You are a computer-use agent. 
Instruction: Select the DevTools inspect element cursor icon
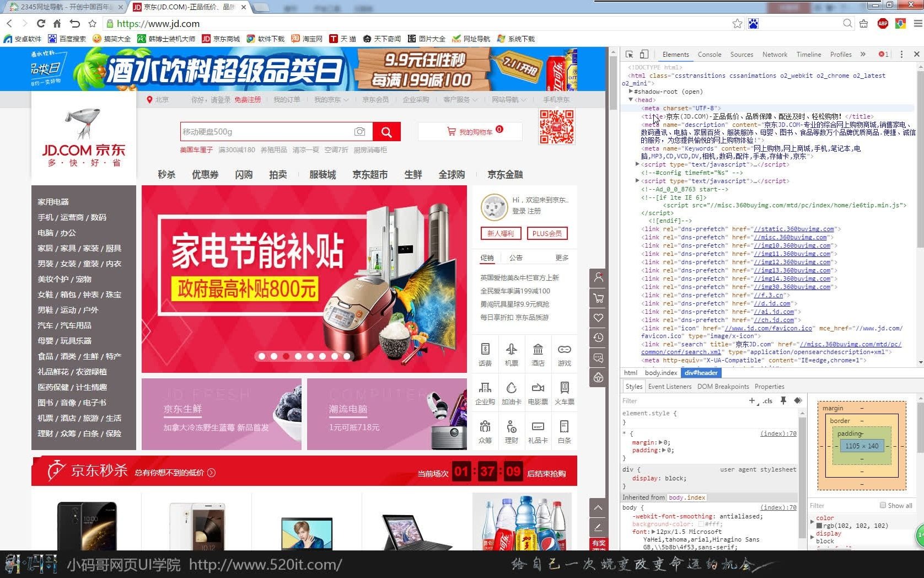pyautogui.click(x=629, y=54)
